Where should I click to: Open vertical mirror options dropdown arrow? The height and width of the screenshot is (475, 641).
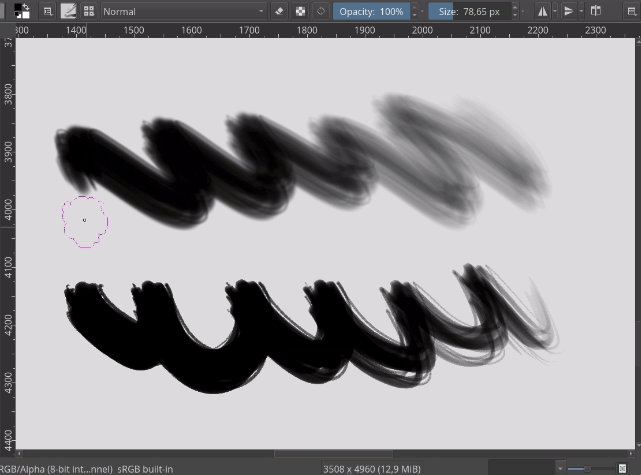581,11
